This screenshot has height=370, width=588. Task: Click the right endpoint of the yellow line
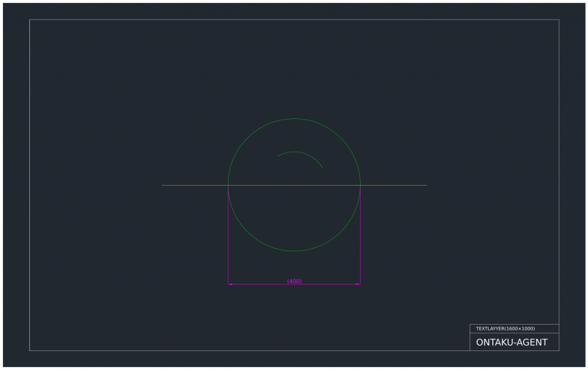pos(427,185)
